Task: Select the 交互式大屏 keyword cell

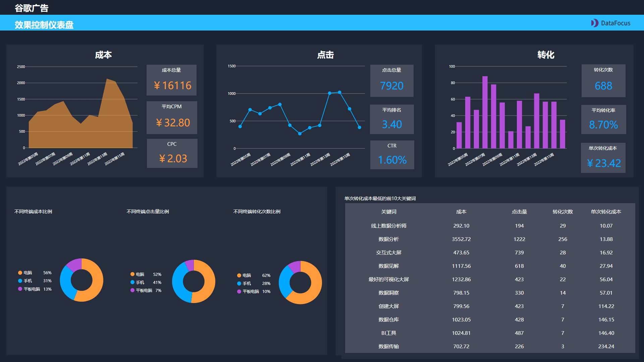Action: tap(389, 252)
